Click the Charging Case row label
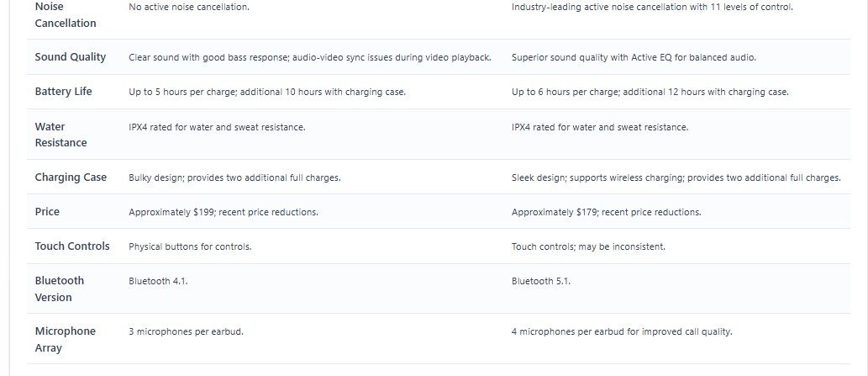This screenshot has height=376, width=868. pos(71,177)
